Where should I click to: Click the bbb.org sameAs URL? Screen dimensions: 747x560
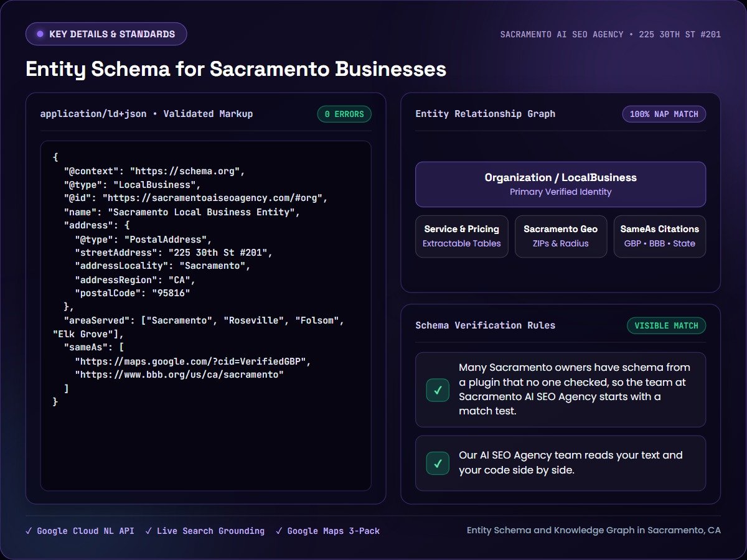point(179,375)
